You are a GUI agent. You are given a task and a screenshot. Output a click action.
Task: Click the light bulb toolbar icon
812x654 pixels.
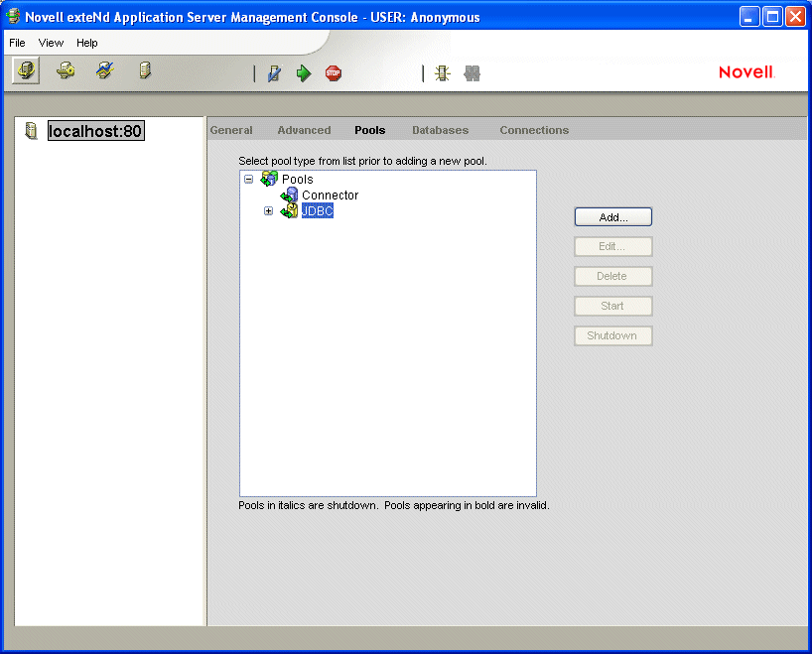442,73
